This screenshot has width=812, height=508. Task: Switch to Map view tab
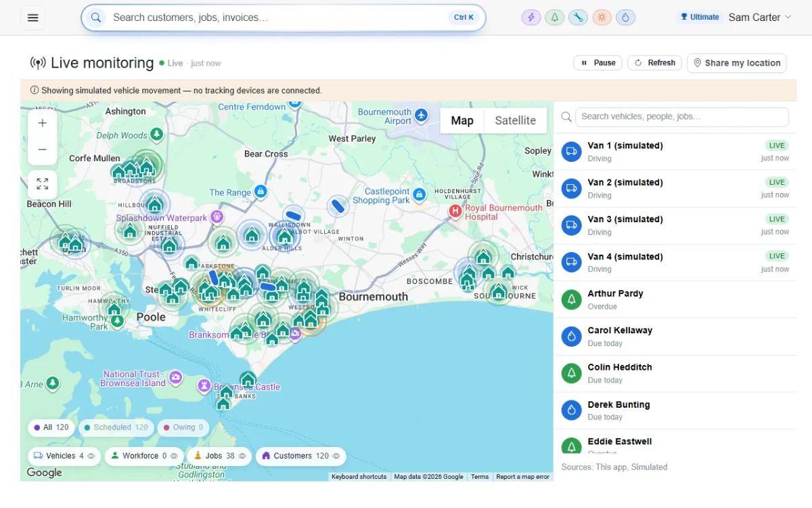coord(462,121)
